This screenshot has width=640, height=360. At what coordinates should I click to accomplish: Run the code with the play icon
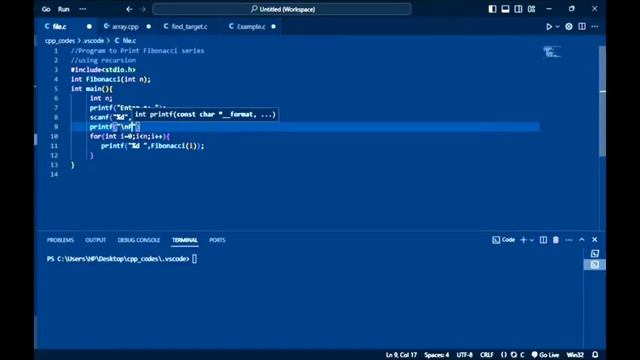549,27
